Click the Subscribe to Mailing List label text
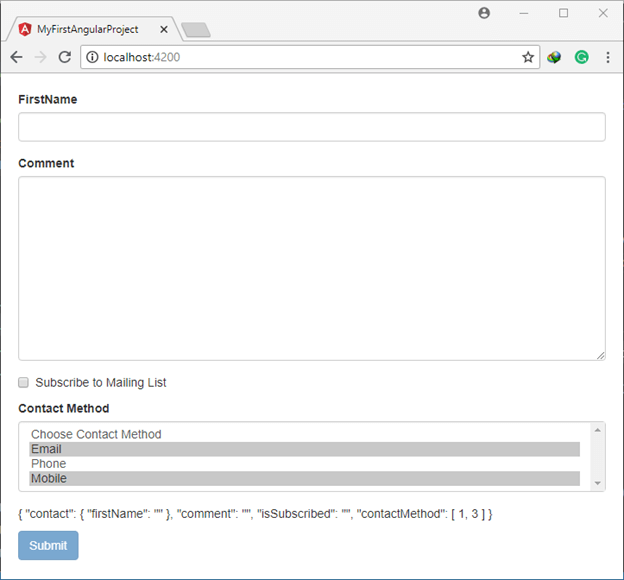Viewport: 624px width, 580px height. [101, 383]
